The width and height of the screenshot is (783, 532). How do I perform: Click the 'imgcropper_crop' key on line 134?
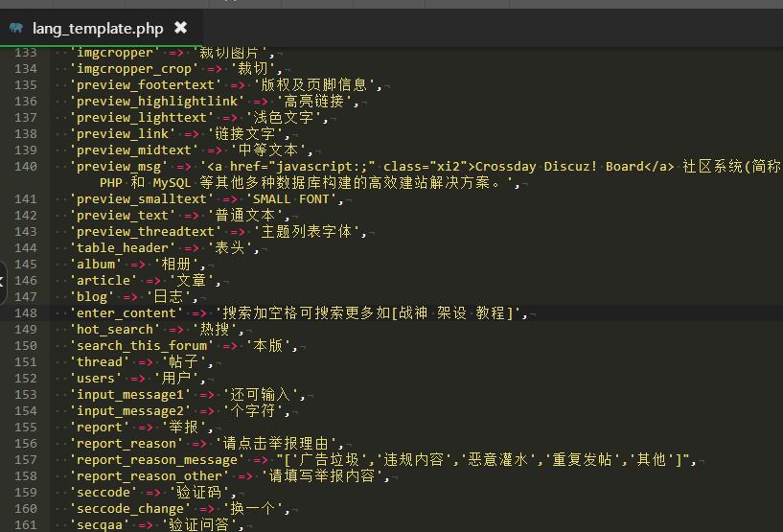coord(135,68)
